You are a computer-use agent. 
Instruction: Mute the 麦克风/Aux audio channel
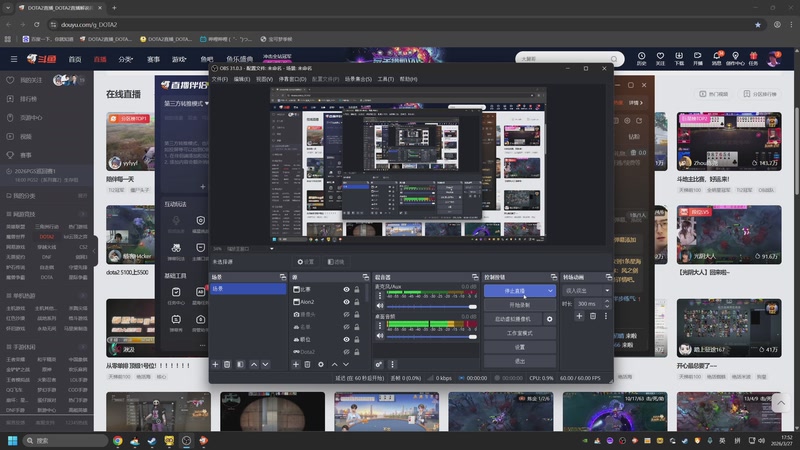click(380, 306)
